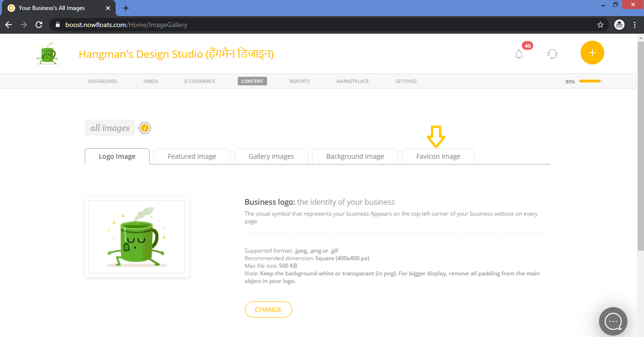
Task: Open Chrome's three-dot menu
Action: tap(635, 24)
